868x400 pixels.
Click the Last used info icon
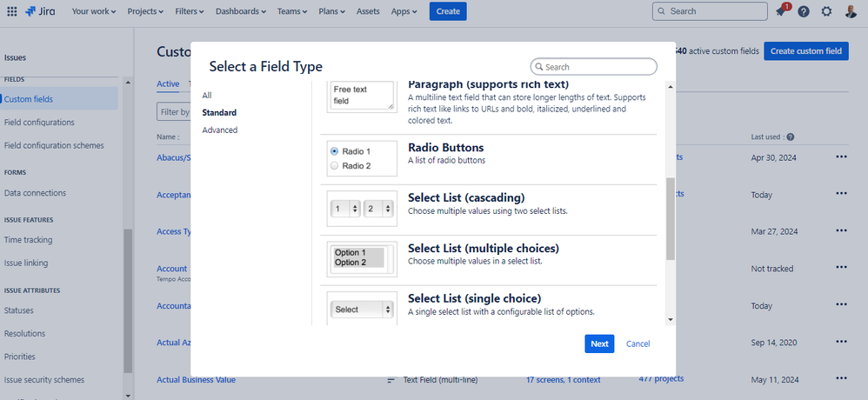pos(790,137)
